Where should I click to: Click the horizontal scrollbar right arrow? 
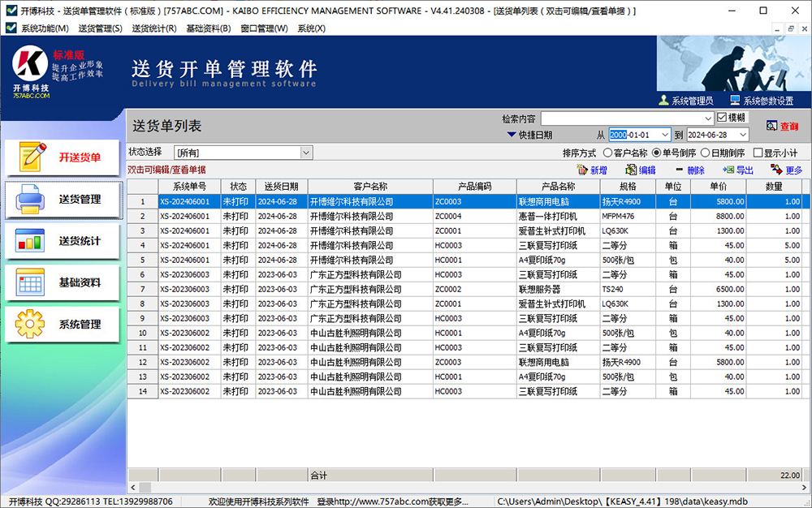click(x=804, y=488)
